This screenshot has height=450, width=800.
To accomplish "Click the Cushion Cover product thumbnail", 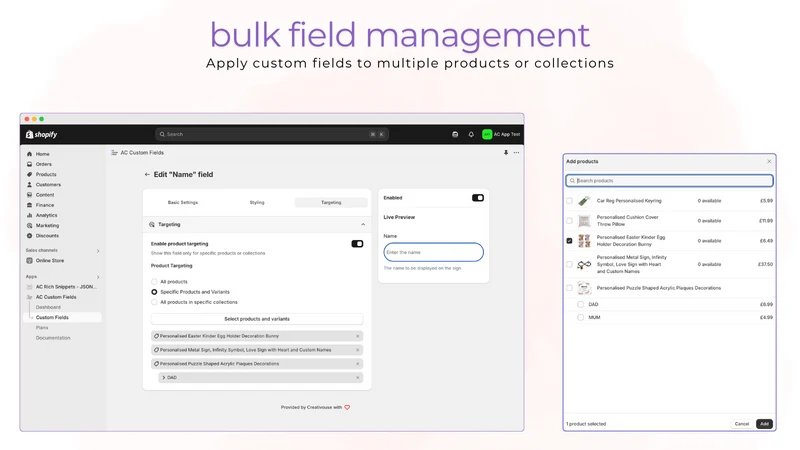I will pyautogui.click(x=584, y=221).
